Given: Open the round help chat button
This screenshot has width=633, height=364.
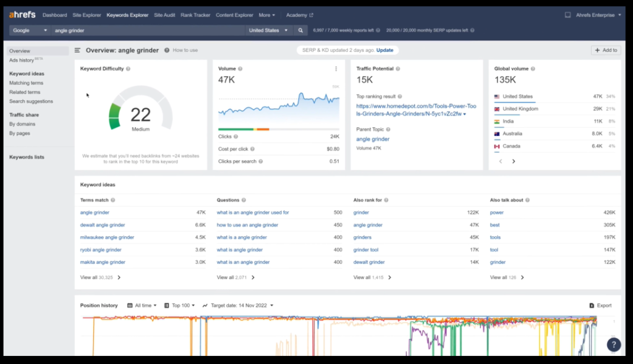Looking at the screenshot, I should [614, 345].
